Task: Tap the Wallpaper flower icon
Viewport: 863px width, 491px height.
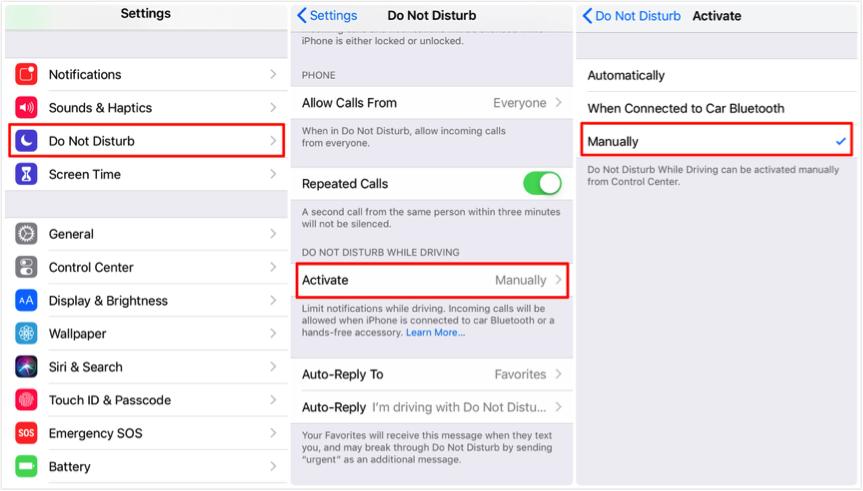Action: click(27, 333)
